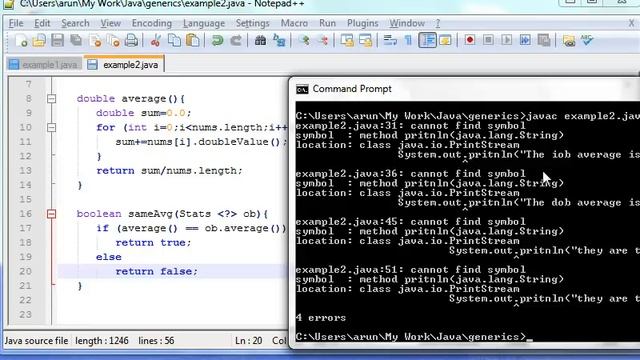Toggle word wrap toolbar icon
This screenshot has height=360, width=640.
point(390,40)
